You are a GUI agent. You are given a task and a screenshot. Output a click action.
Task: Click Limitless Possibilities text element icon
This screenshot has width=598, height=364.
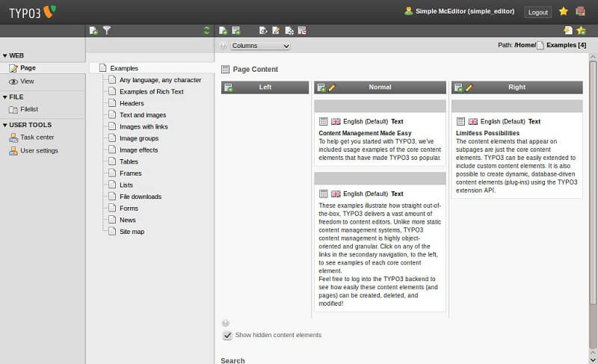point(460,122)
